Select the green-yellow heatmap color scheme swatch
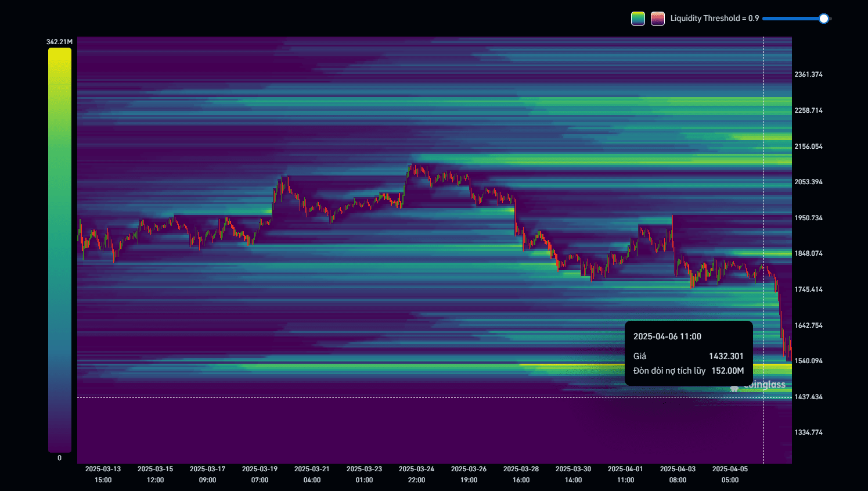The image size is (868, 491). (638, 19)
